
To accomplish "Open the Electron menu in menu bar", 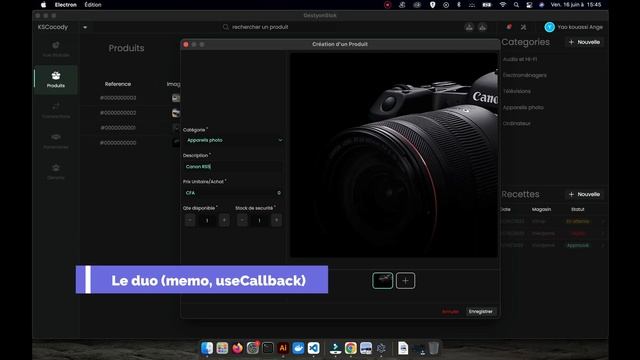I will [66, 5].
